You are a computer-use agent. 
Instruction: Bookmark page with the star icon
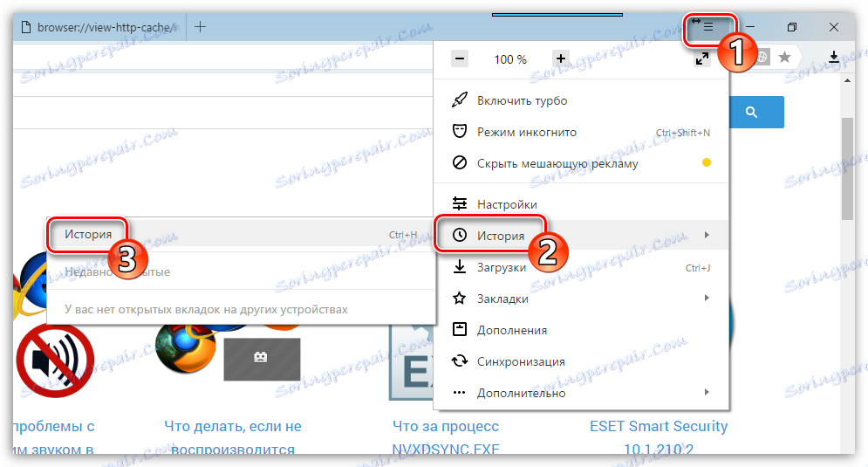[x=784, y=57]
